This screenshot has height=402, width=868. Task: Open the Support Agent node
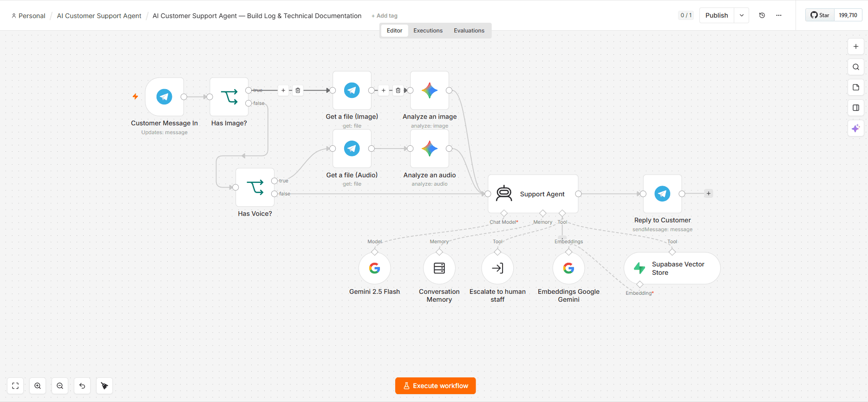pos(533,194)
